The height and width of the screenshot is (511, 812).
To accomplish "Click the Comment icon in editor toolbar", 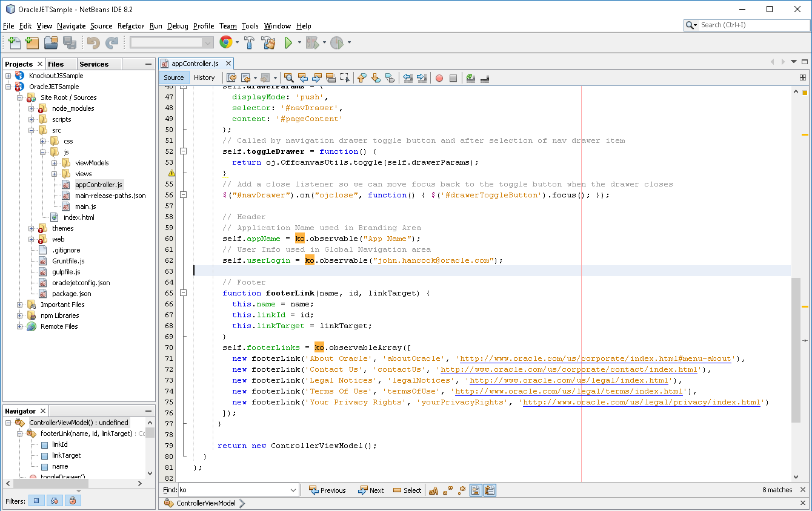I will (x=471, y=77).
